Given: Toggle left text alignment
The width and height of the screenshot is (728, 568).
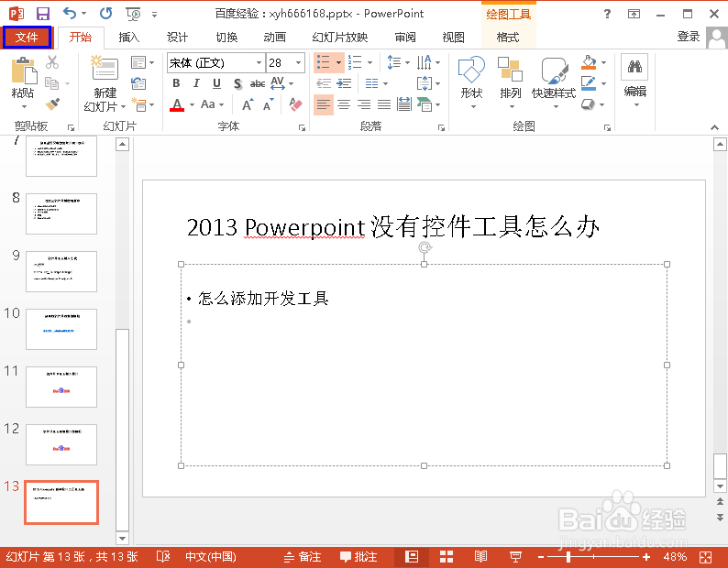Looking at the screenshot, I should [324, 104].
